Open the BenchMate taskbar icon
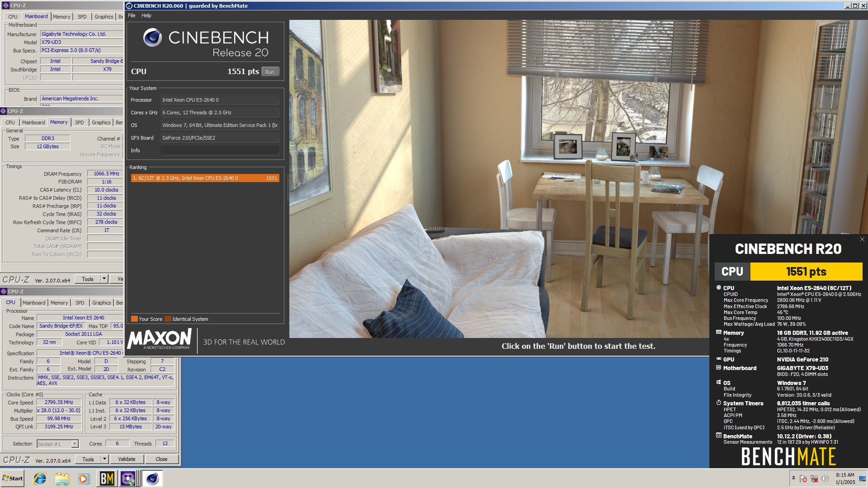 click(107, 479)
